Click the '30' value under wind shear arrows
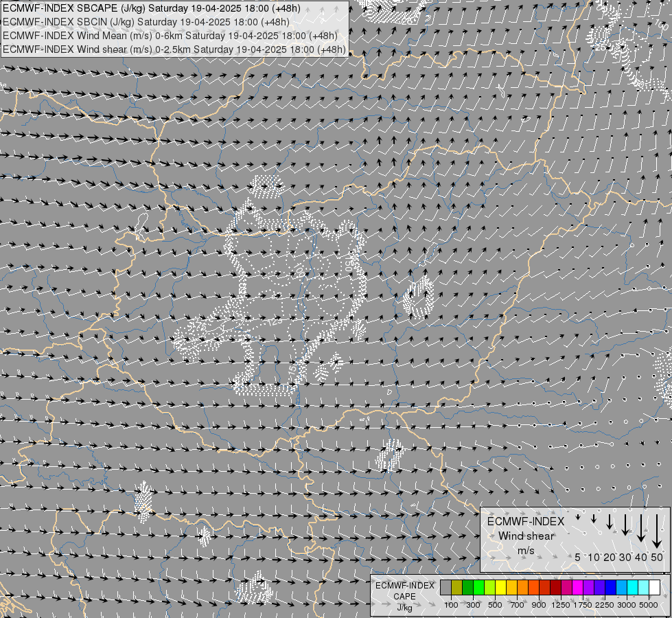Image resolution: width=672 pixels, height=618 pixels. click(625, 557)
